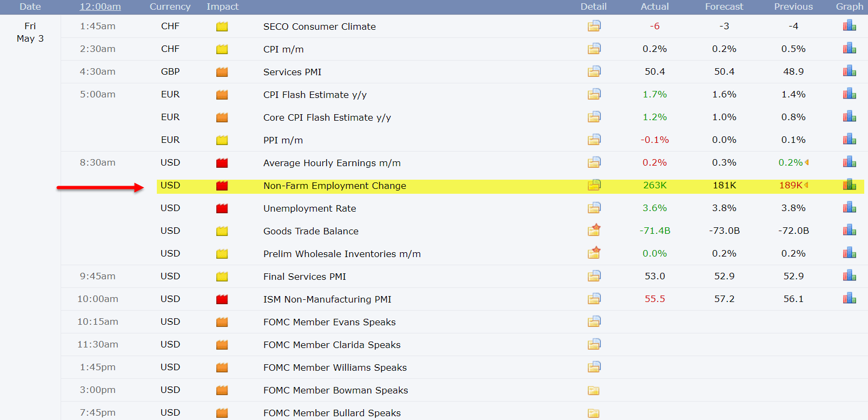Click the revised marker next to 189K previous value

click(806, 185)
